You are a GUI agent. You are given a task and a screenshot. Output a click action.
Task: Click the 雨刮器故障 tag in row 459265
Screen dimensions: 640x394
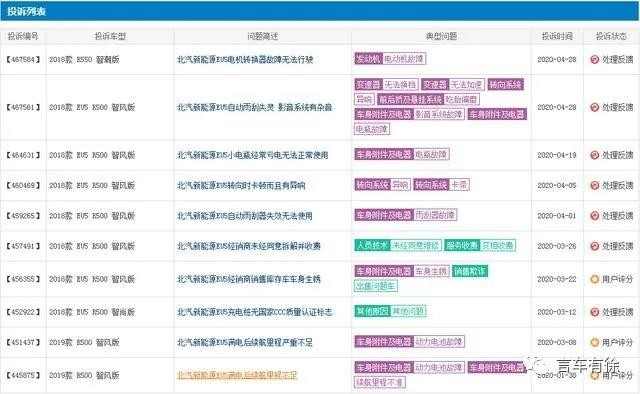click(x=435, y=215)
